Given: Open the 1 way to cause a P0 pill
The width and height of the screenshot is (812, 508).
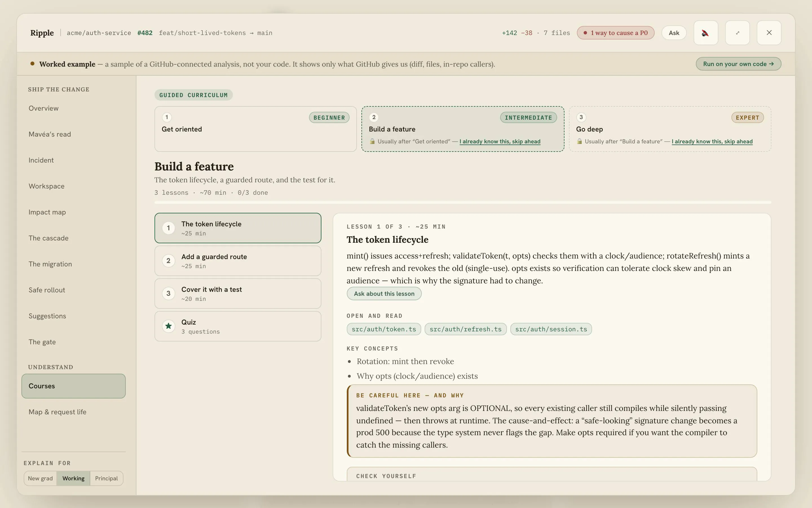Looking at the screenshot, I should click(x=615, y=33).
